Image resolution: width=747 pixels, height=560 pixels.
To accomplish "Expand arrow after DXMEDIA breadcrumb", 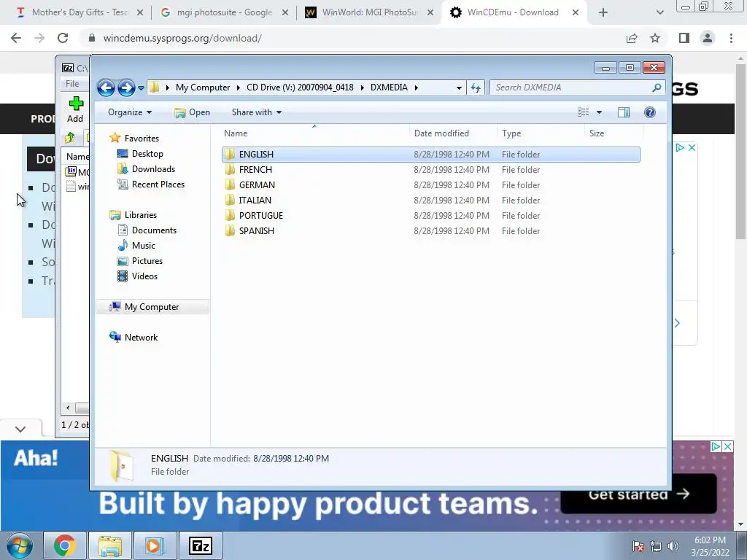I will (x=417, y=87).
